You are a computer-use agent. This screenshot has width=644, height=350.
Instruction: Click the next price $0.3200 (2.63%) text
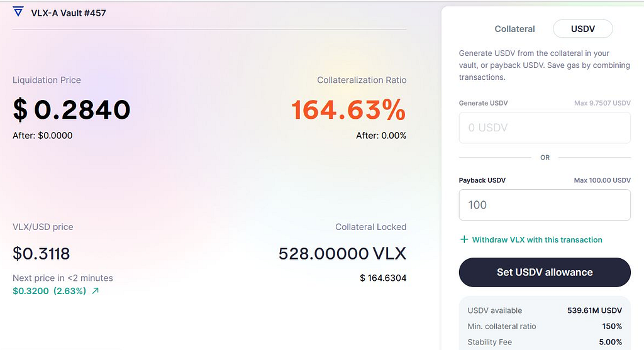49,291
